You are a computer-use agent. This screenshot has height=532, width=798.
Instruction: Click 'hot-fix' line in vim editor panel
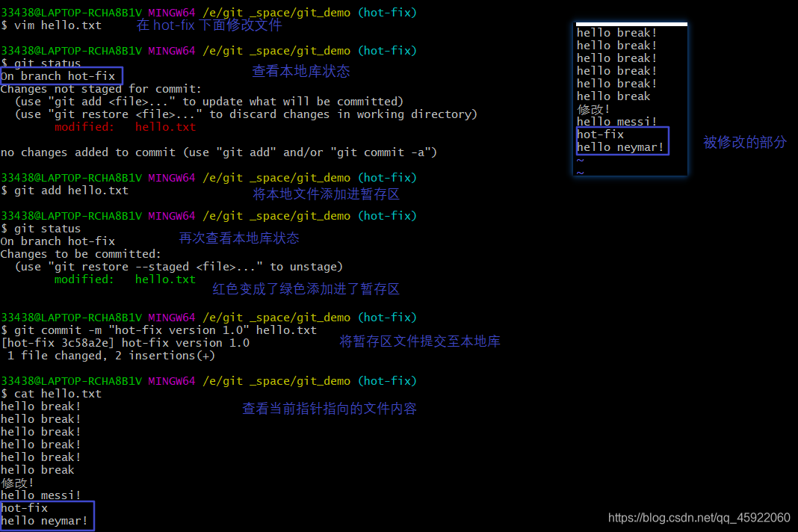pyautogui.click(x=601, y=134)
